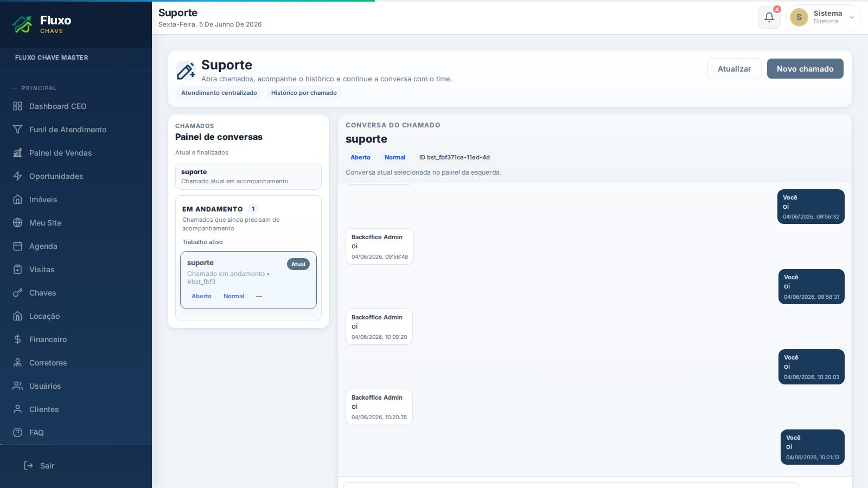Click the FAQ question mark icon

[18, 433]
